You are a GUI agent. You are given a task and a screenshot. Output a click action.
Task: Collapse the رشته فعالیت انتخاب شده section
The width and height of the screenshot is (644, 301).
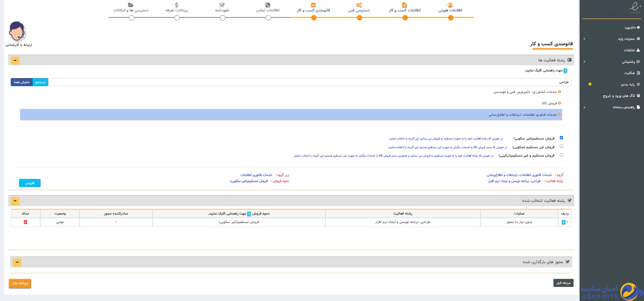point(15,201)
